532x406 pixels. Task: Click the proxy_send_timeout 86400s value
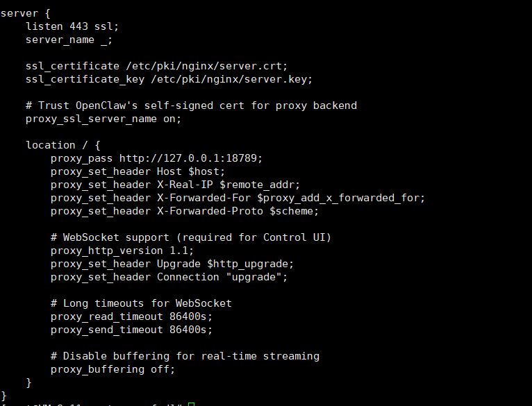(x=191, y=330)
